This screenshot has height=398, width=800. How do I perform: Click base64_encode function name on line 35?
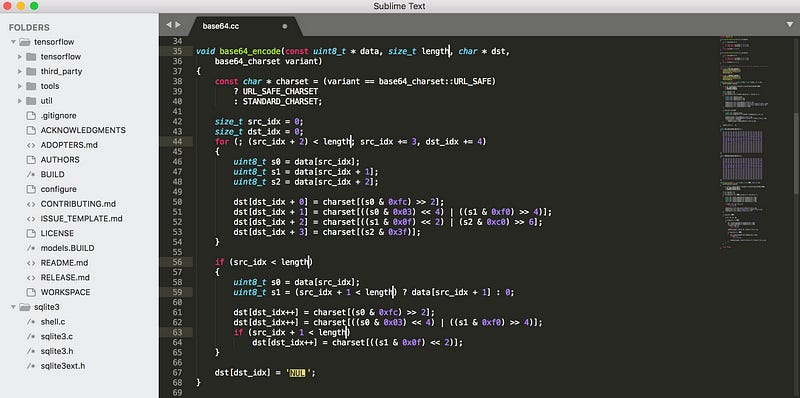click(x=249, y=51)
